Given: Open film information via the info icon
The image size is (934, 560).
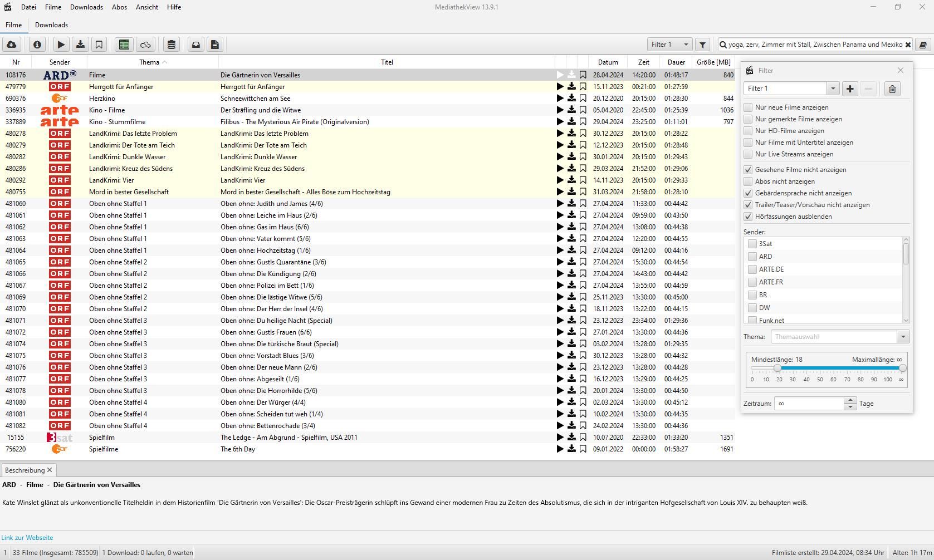Looking at the screenshot, I should pyautogui.click(x=37, y=45).
